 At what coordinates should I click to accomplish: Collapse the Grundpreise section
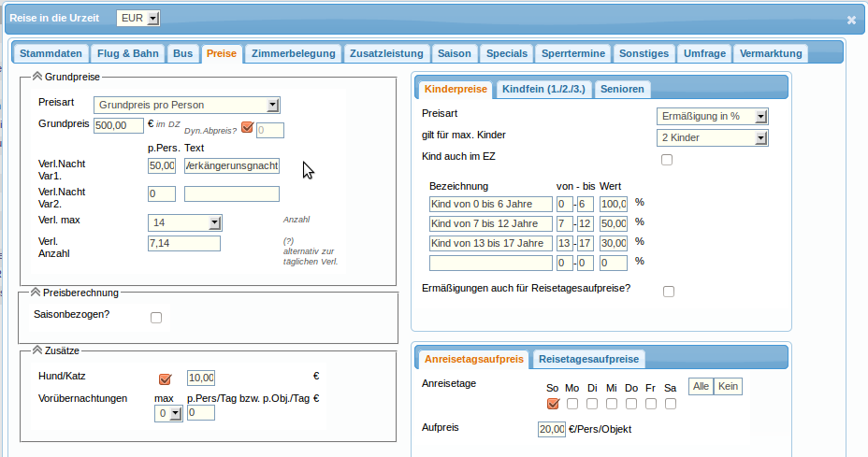pyautogui.click(x=37, y=77)
